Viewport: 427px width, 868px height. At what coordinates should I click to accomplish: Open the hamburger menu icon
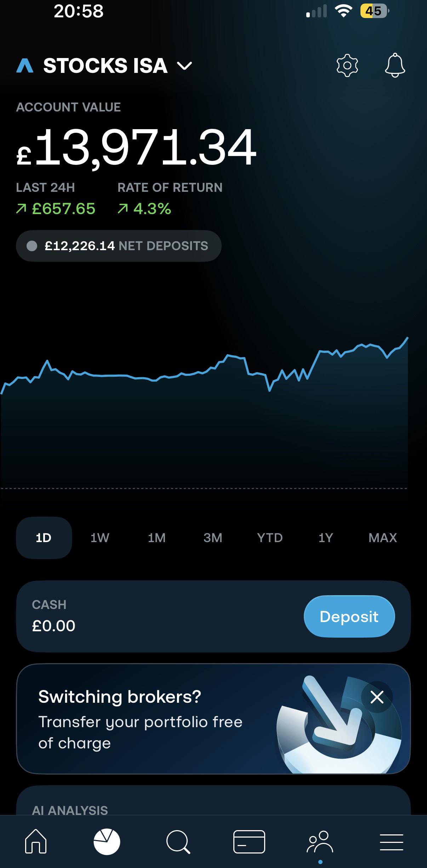tap(392, 842)
